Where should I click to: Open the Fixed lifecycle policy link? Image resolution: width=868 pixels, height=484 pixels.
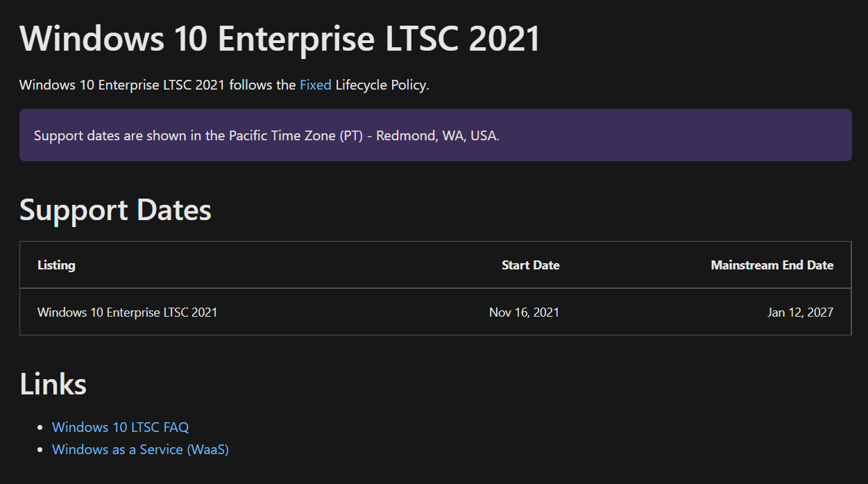(x=315, y=85)
